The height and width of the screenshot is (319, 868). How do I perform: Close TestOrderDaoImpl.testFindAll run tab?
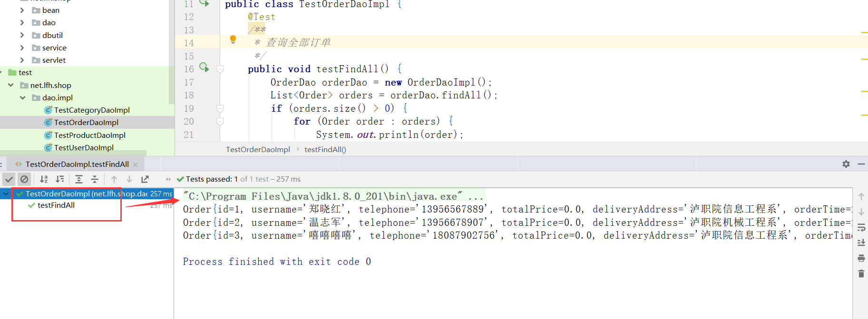click(136, 164)
